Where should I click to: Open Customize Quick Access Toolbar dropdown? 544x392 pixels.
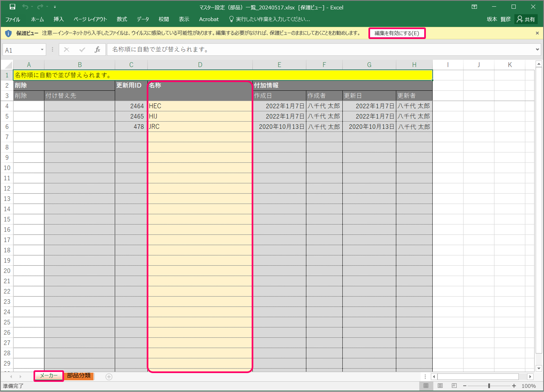[x=55, y=7]
